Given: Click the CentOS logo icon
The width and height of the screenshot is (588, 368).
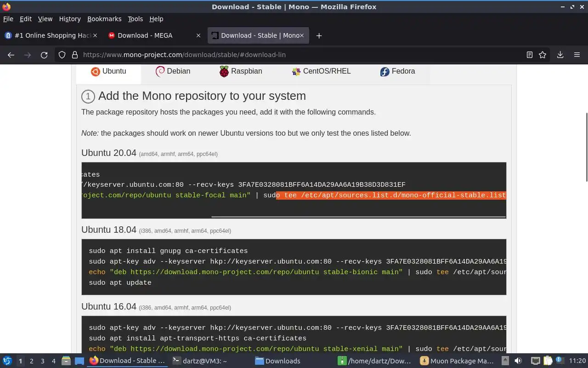Looking at the screenshot, I should tap(296, 72).
